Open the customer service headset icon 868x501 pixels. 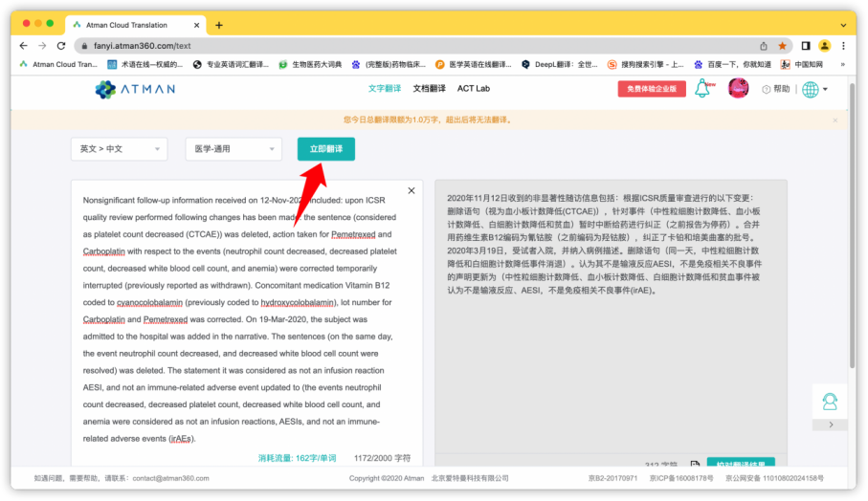click(830, 402)
